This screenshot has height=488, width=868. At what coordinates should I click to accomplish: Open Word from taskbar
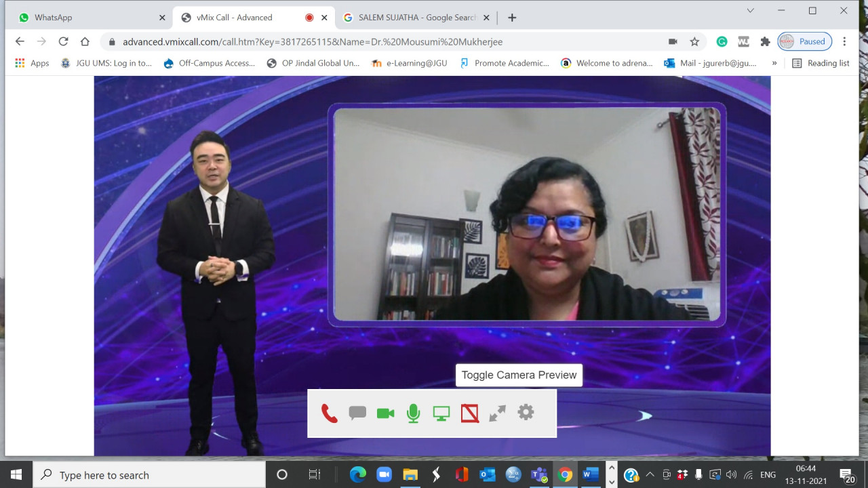tap(591, 474)
